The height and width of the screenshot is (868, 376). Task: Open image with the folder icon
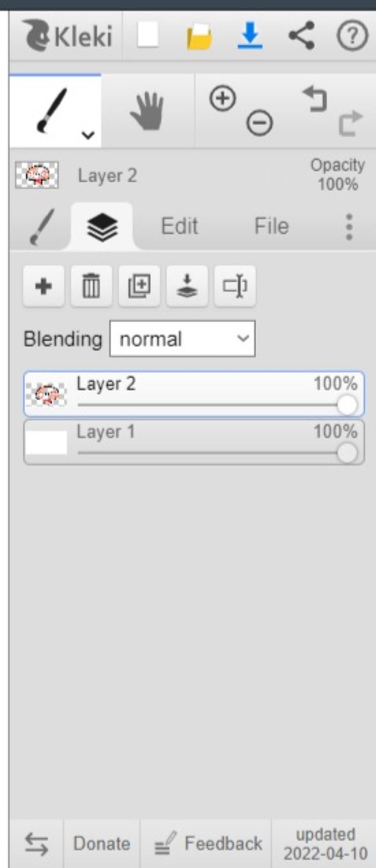point(199,36)
